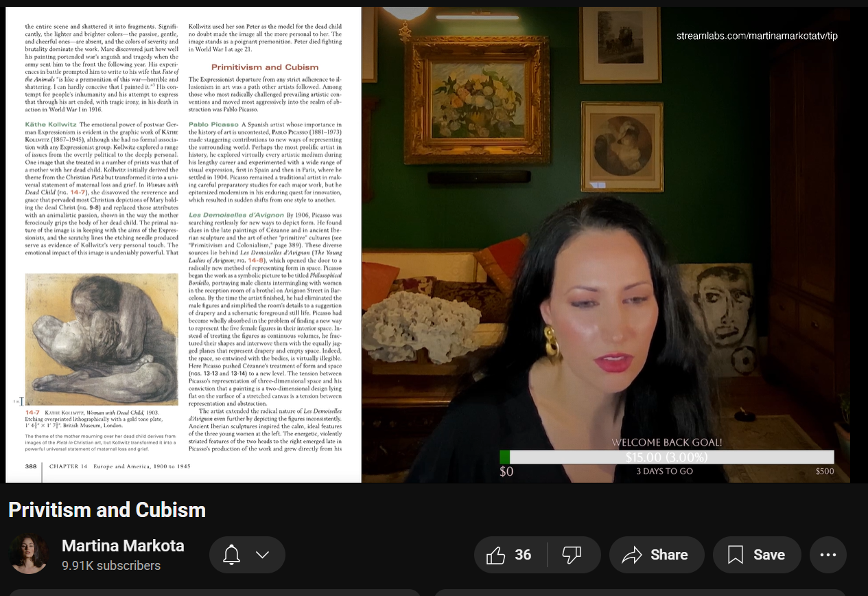This screenshot has width=868, height=596.
Task: Click the video player area to pause
Action: click(434, 244)
